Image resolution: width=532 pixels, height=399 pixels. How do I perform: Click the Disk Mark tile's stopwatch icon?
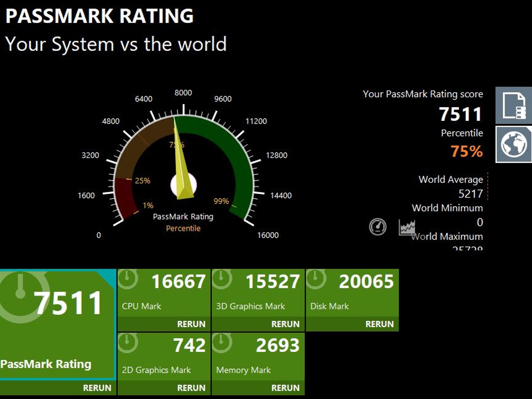tap(316, 279)
